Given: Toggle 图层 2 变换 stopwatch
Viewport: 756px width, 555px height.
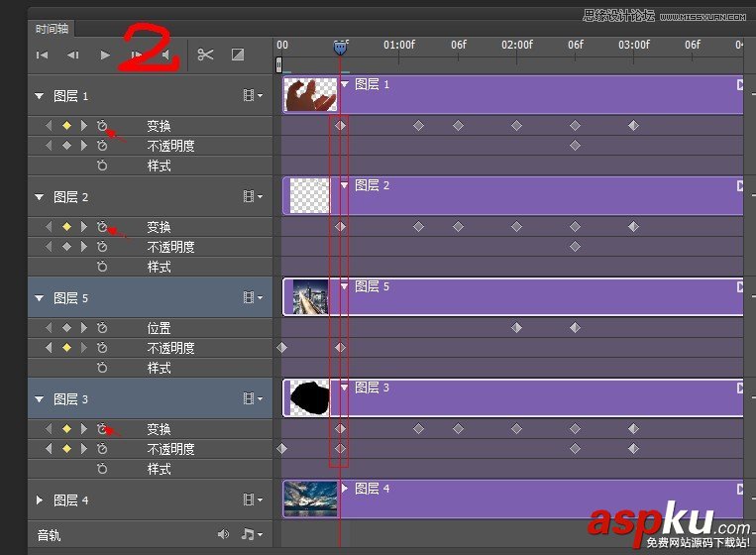Looking at the screenshot, I should tap(102, 227).
